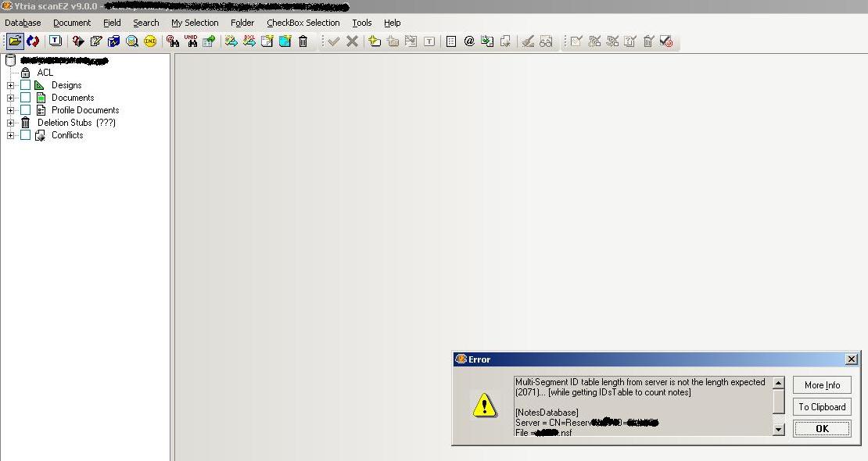Open the Document menu

[x=72, y=23]
